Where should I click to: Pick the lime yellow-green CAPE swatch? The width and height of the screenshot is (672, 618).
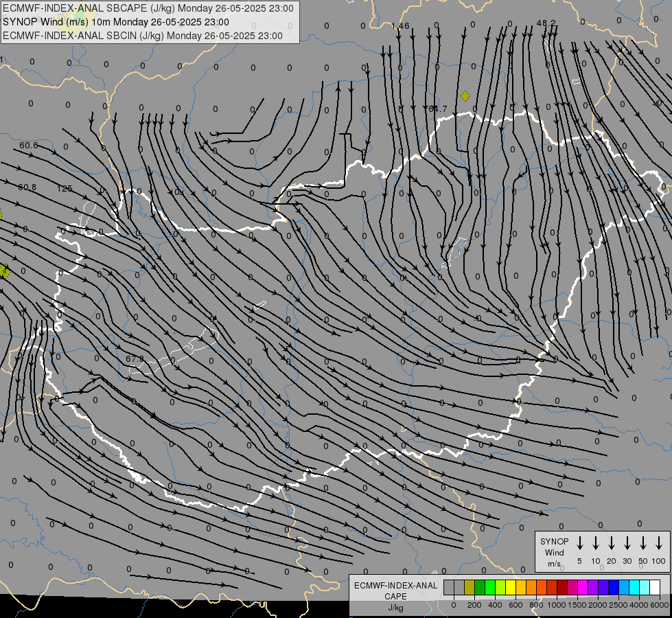pos(500,588)
